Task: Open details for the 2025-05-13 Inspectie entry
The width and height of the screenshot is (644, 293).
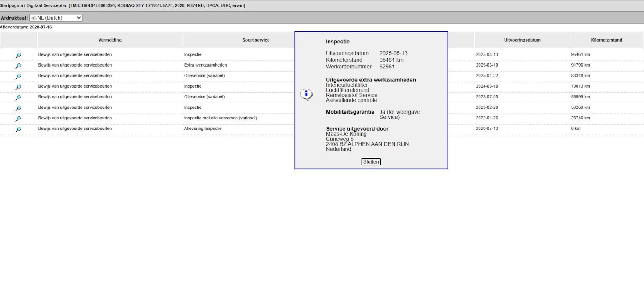Action: pos(18,55)
